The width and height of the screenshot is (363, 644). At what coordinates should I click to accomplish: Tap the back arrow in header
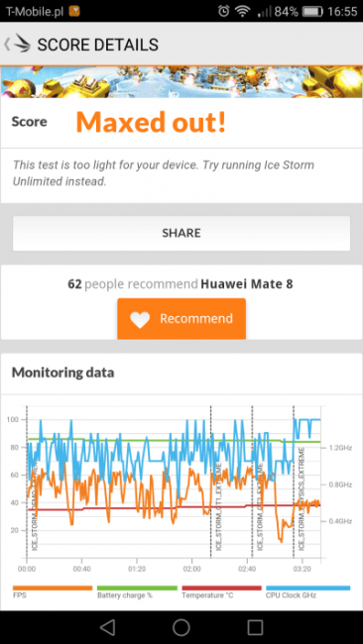point(7,45)
